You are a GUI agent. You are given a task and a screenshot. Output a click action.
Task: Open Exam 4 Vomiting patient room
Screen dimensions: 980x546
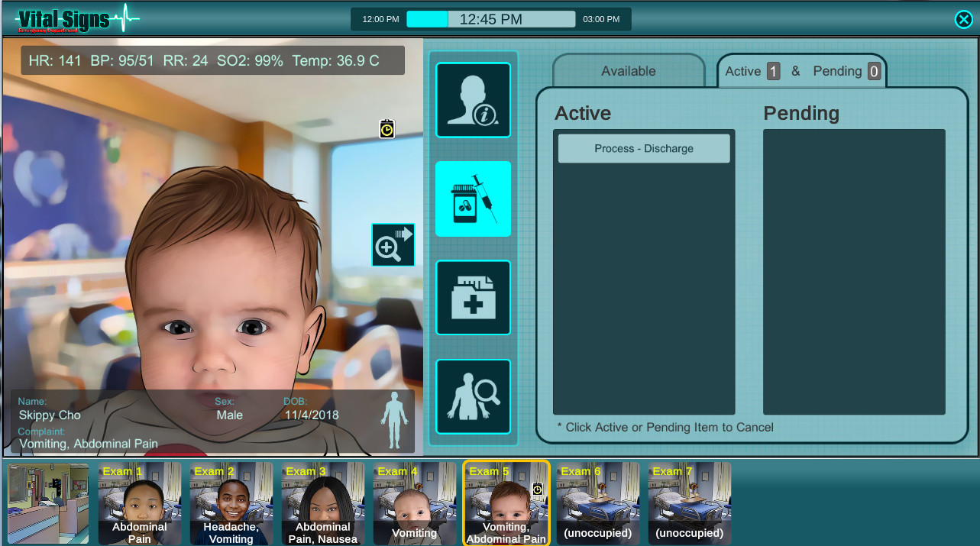[415, 502]
